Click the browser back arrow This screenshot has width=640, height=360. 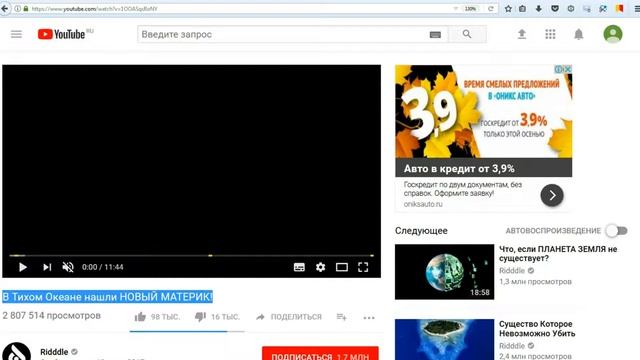pos(4,9)
